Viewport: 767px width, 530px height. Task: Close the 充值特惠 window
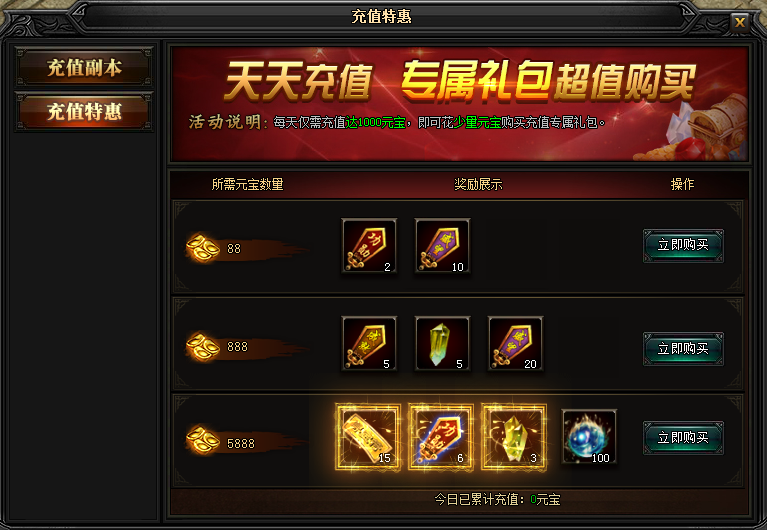(740, 22)
